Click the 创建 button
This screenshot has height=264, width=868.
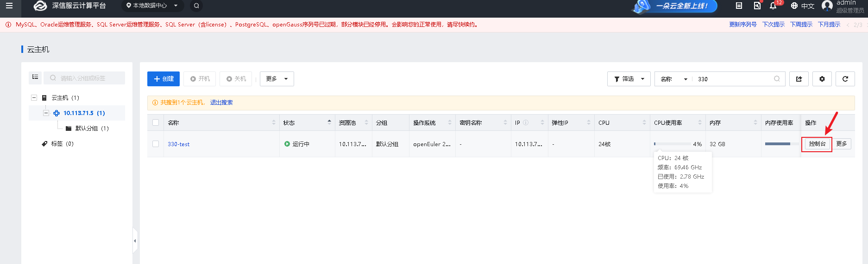coord(164,79)
